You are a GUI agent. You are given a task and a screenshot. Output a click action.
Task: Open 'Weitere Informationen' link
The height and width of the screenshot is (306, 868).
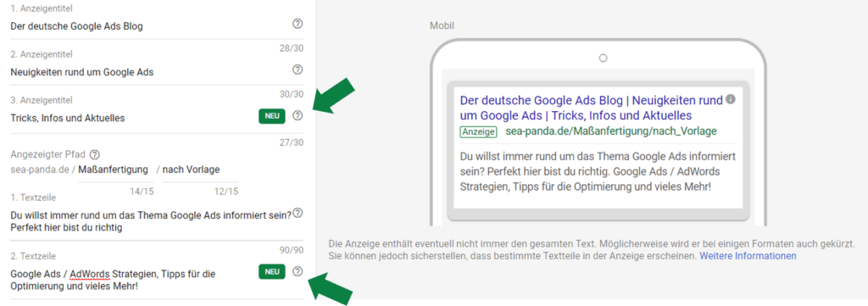pyautogui.click(x=748, y=256)
